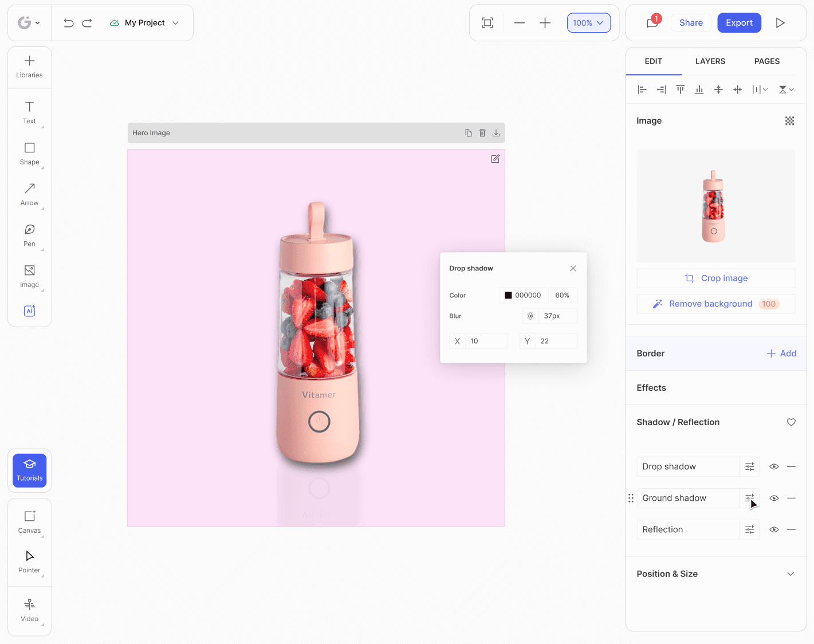This screenshot has height=644, width=814.
Task: Redo the last undone action
Action: pos(87,23)
